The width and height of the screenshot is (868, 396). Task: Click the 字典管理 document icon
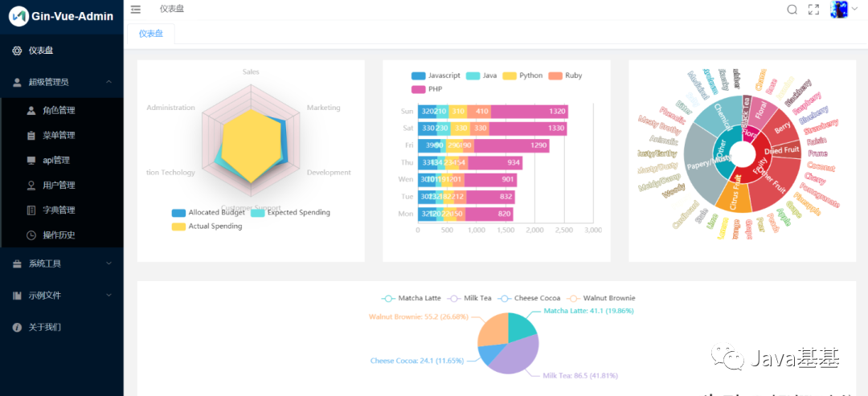[x=31, y=210]
